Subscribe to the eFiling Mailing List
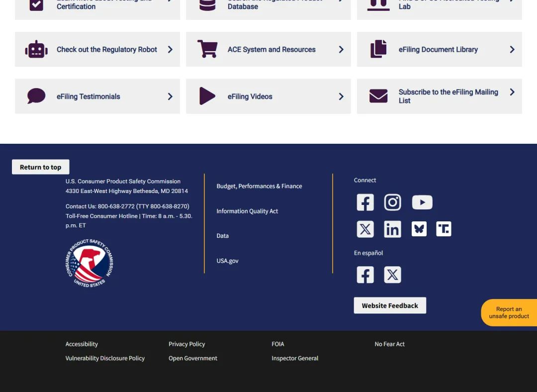Screen dimensions: 537x392 click(x=448, y=97)
